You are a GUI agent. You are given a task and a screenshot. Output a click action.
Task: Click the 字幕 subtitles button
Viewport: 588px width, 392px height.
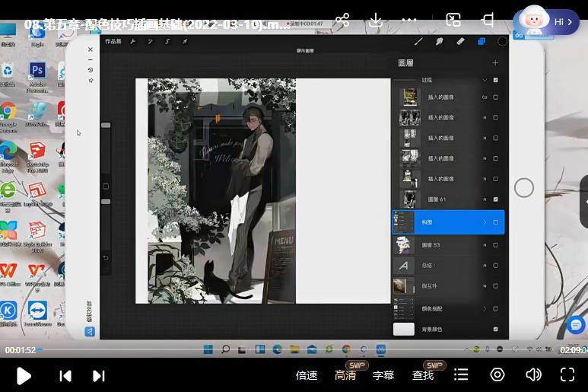383,375
